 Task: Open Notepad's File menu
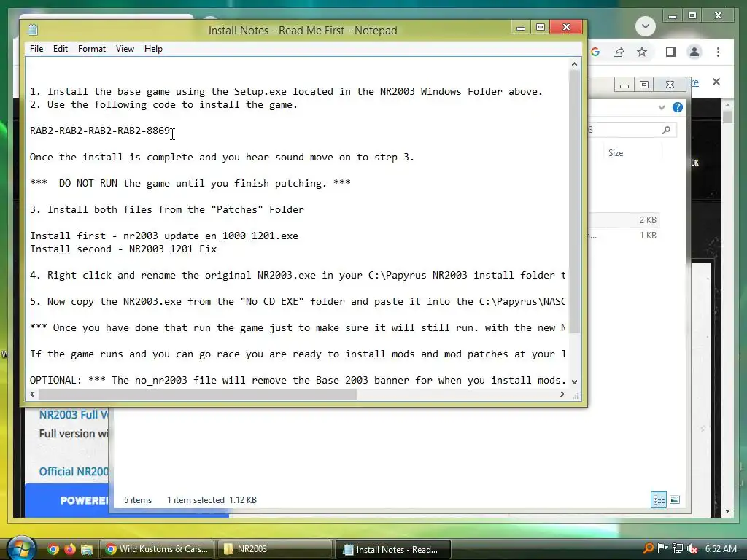36,49
